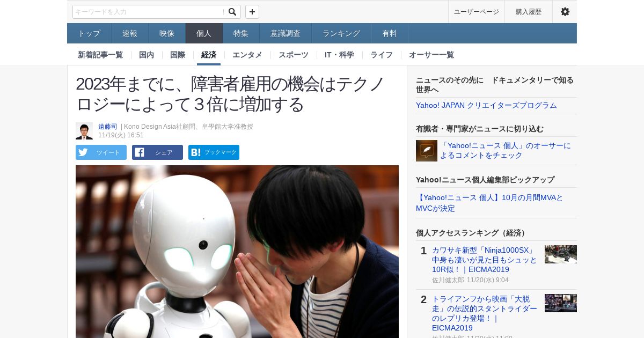
Task: Click 個人アクセスランキング（経済） heading
Action: (x=472, y=233)
